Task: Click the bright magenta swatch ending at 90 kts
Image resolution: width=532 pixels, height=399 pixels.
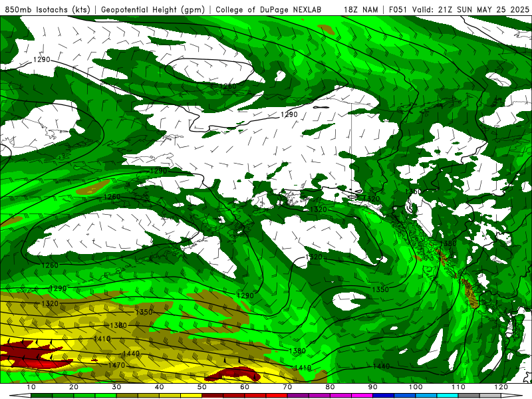Action: coord(362,396)
